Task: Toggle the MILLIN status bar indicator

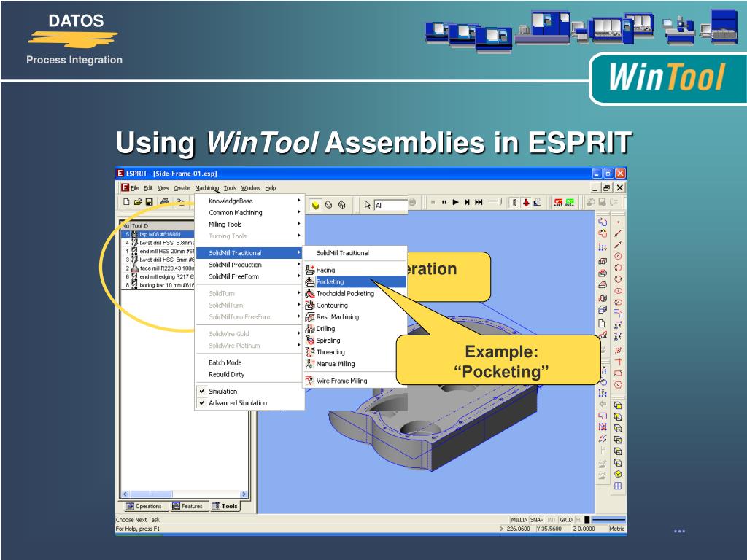Action: [x=519, y=520]
